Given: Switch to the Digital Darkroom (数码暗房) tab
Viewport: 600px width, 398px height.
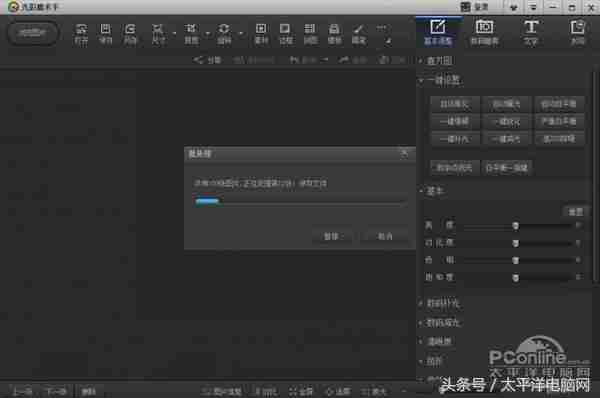Looking at the screenshot, I should click(x=484, y=33).
